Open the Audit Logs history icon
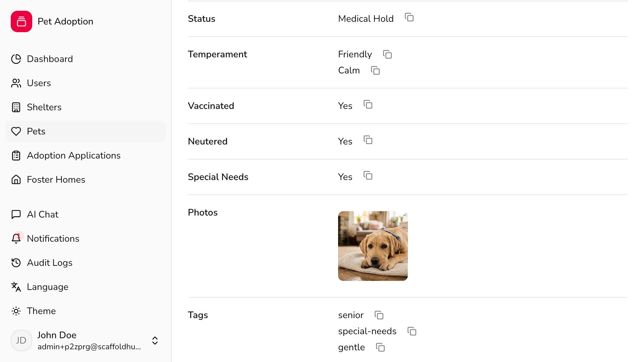644x362 pixels. click(16, 263)
